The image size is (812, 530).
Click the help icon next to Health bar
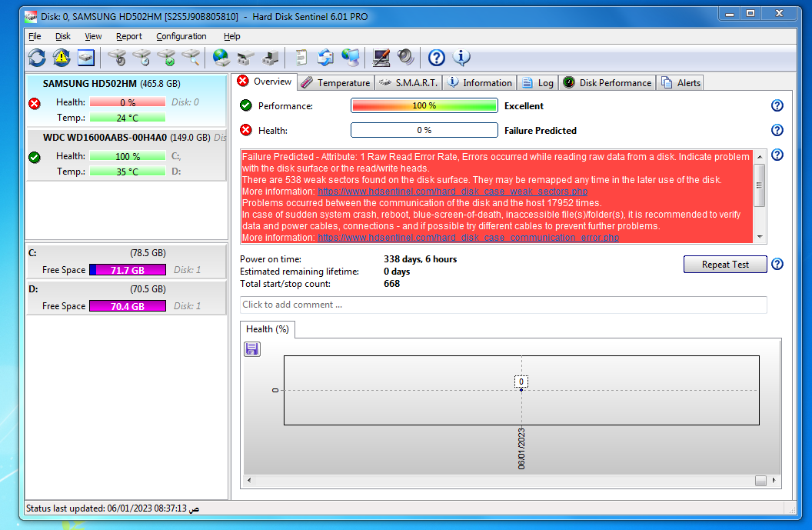point(777,130)
